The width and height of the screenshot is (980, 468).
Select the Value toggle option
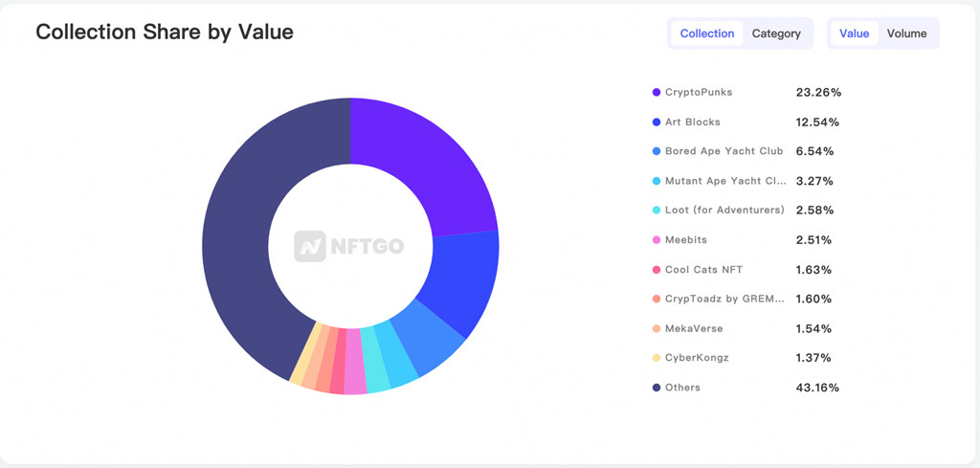coord(854,33)
